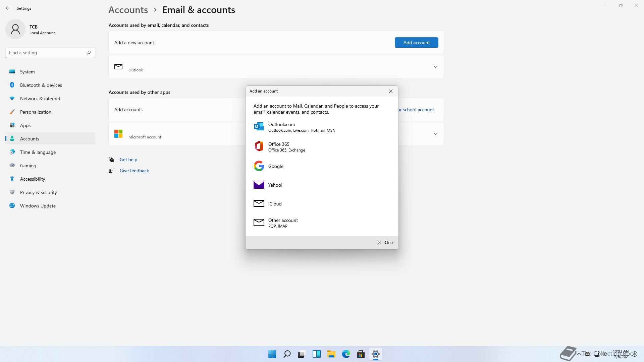Launch Microsoft Edge from the taskbar
644x362 pixels.
pos(346,354)
